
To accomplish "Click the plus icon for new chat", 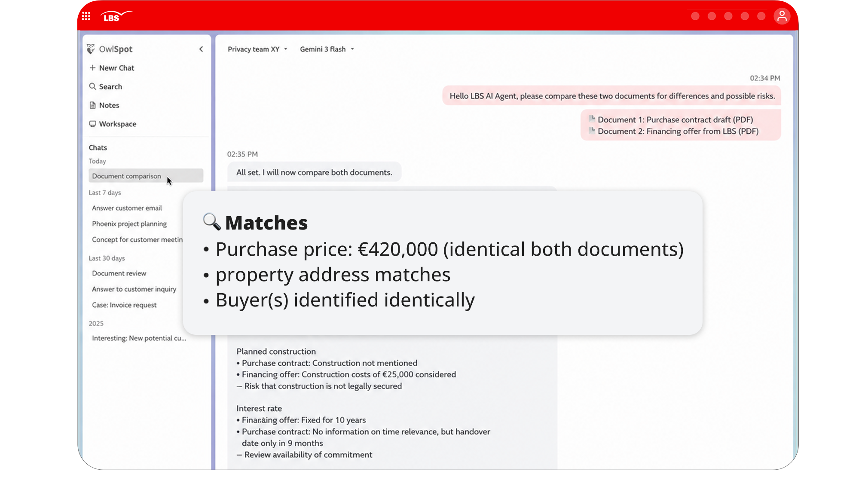I will [92, 68].
